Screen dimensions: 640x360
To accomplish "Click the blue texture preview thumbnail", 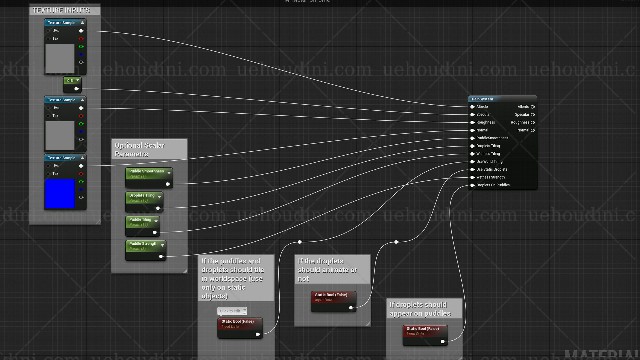I will click(x=60, y=193).
